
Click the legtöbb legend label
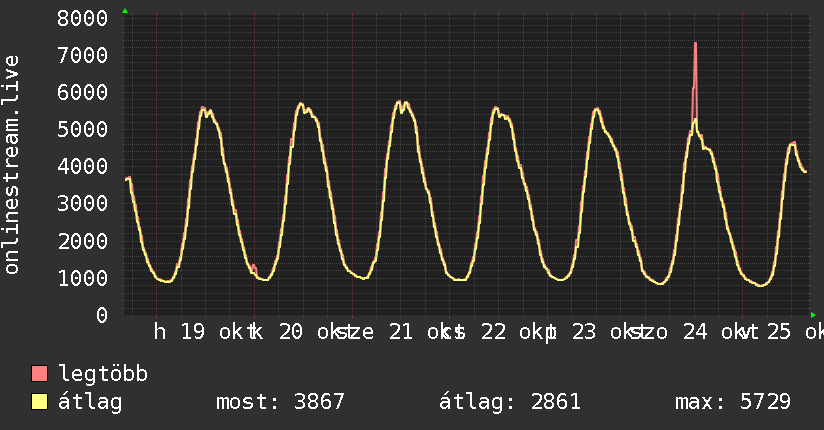click(x=103, y=374)
